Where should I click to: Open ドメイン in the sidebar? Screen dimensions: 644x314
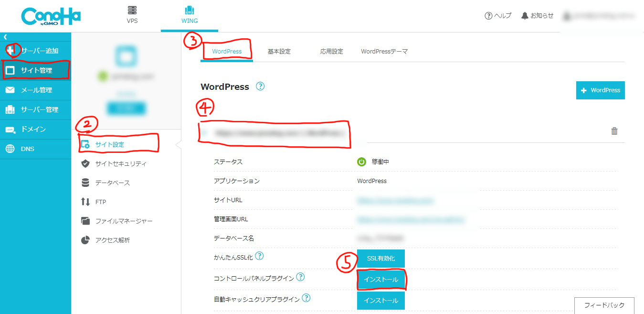click(35, 129)
